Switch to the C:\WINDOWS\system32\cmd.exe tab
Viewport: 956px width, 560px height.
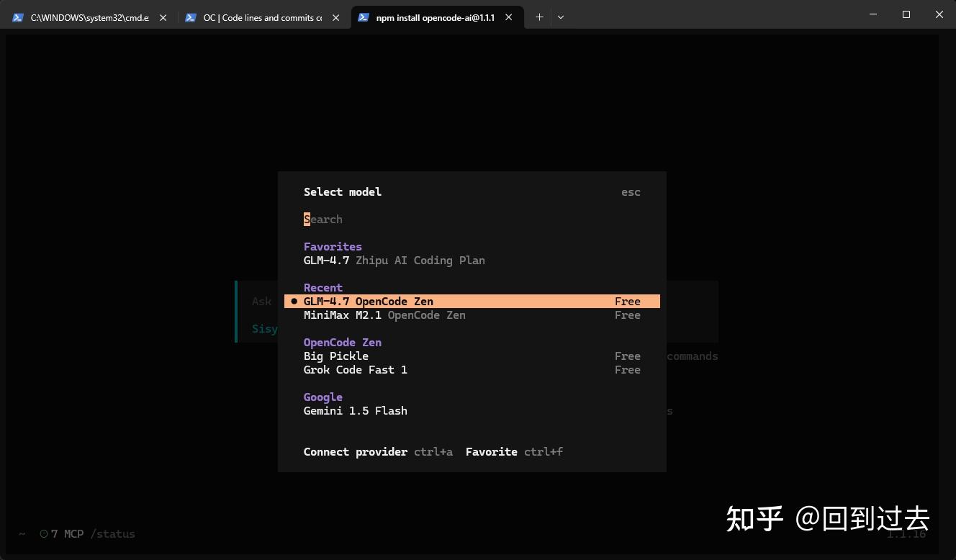pos(90,17)
